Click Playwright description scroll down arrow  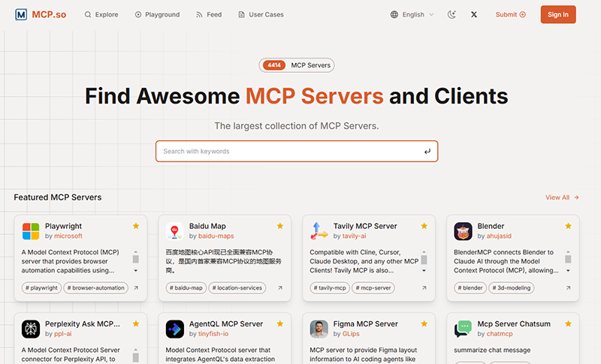click(136, 271)
